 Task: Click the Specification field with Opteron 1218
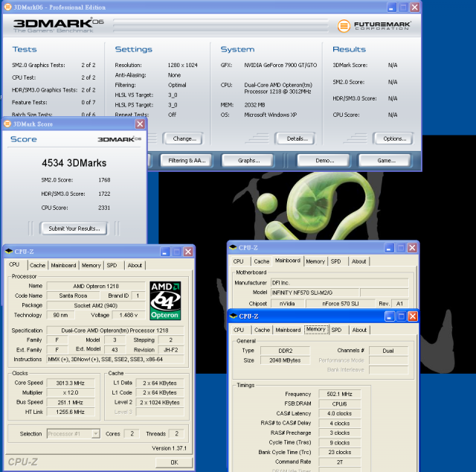(x=115, y=331)
